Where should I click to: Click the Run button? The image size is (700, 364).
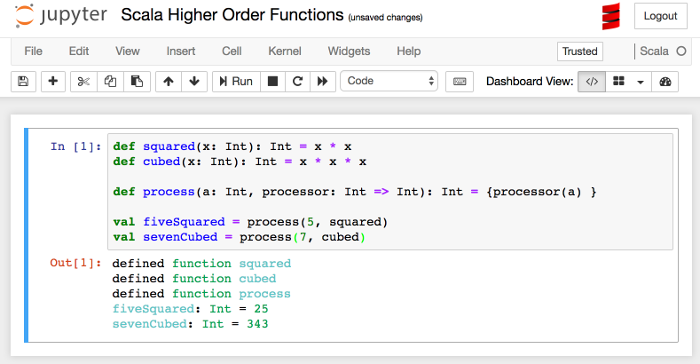[236, 81]
